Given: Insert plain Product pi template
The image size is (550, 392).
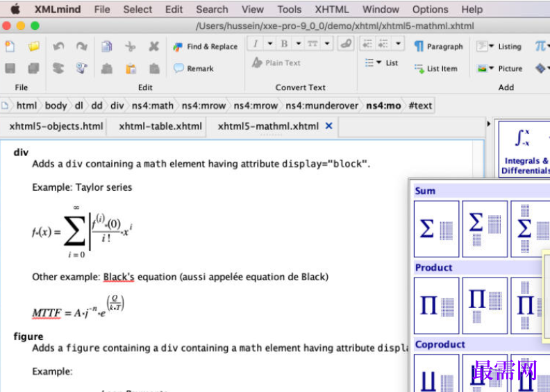Looking at the screenshot, I should pyautogui.click(x=436, y=305).
